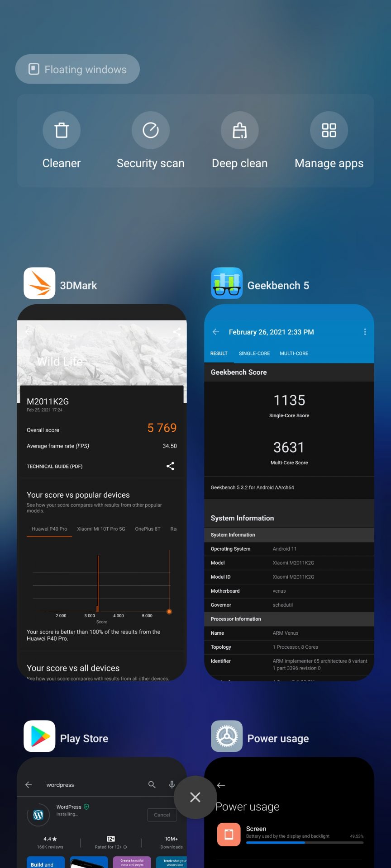Open the Manage apps grid icon
Screen dimensions: 391x868
tap(329, 130)
